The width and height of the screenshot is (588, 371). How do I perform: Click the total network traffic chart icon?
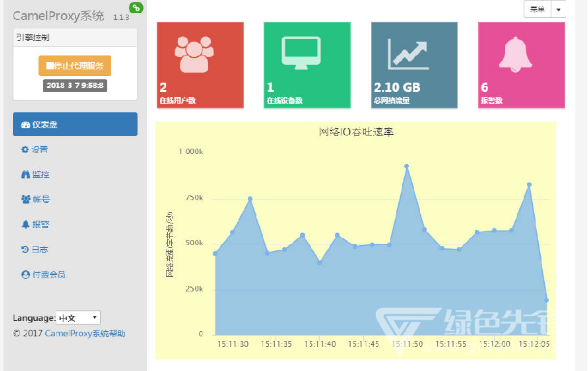pos(408,55)
